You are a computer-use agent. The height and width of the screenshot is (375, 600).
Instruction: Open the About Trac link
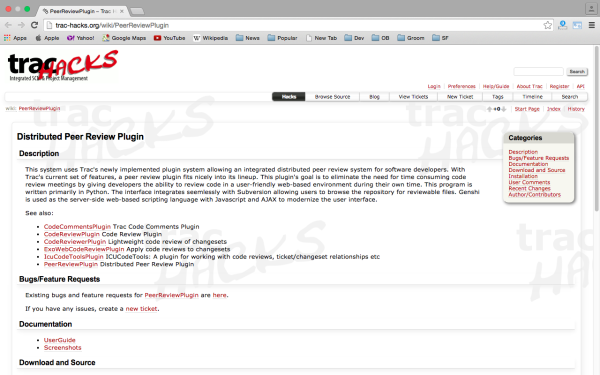[530, 86]
